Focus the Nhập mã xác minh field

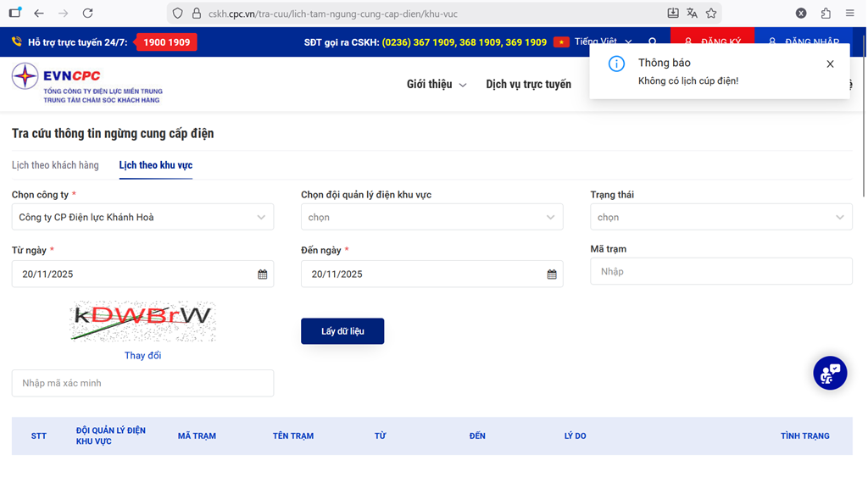(142, 383)
